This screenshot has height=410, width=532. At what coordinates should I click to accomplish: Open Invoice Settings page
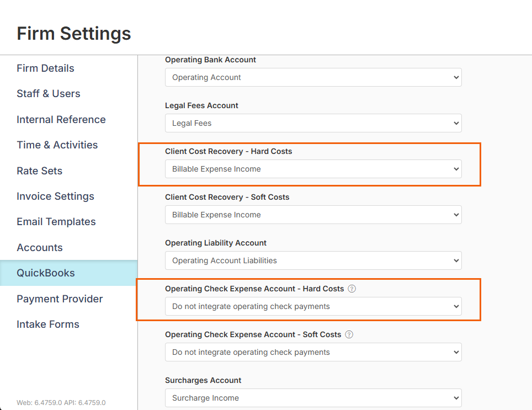tap(55, 196)
